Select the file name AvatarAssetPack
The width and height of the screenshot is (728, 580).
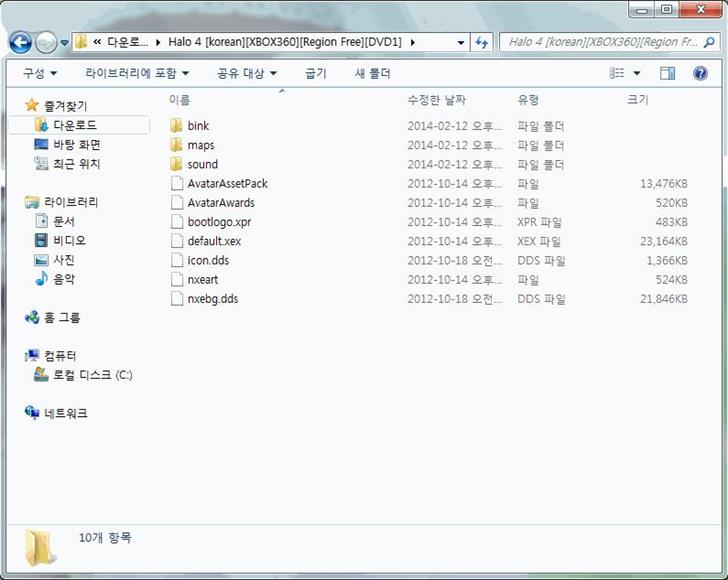click(x=228, y=183)
